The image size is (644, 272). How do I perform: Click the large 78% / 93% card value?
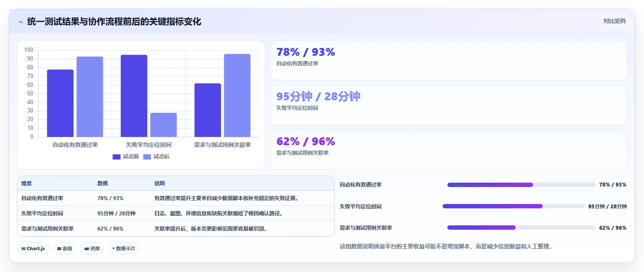(305, 52)
